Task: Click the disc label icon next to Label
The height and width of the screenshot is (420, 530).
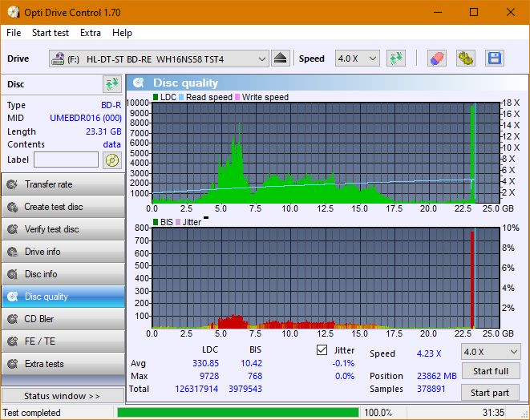Action: tap(112, 160)
